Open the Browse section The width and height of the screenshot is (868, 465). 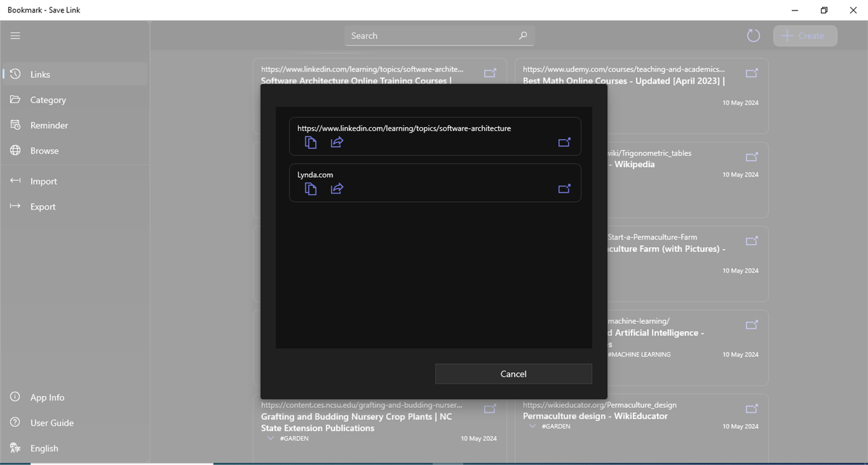click(45, 150)
